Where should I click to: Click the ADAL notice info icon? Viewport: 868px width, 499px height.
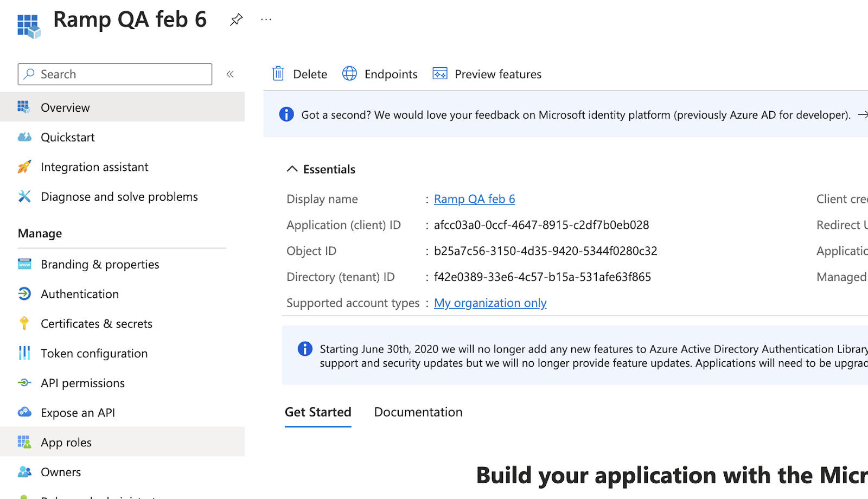305,349
